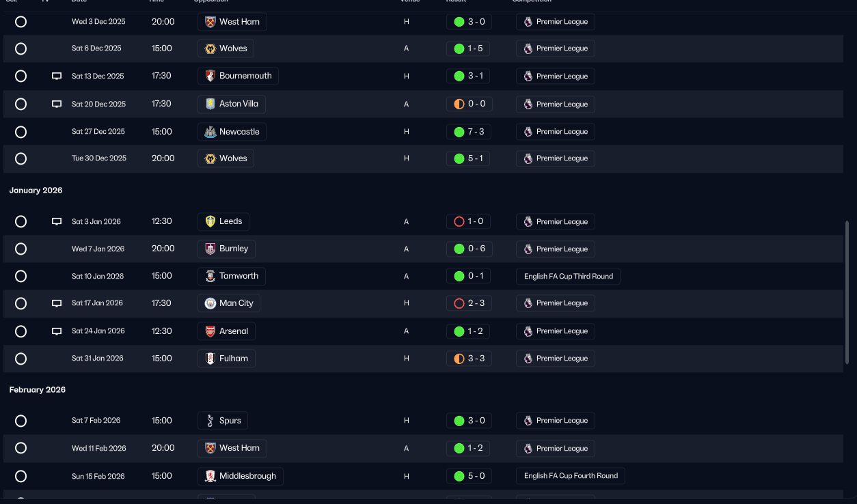Click Premier League logo in the Fulham row
The image size is (857, 504).
tap(528, 359)
